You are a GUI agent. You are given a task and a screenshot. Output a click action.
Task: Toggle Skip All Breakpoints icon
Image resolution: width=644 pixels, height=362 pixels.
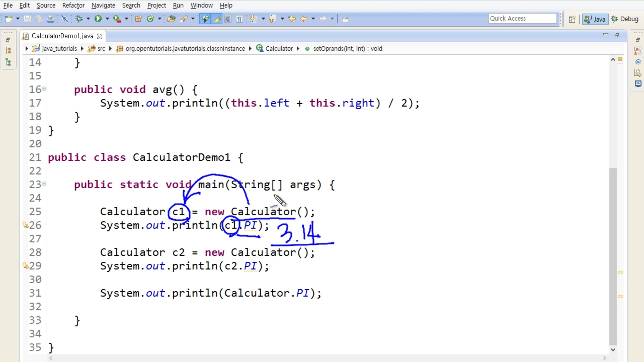tap(65, 19)
